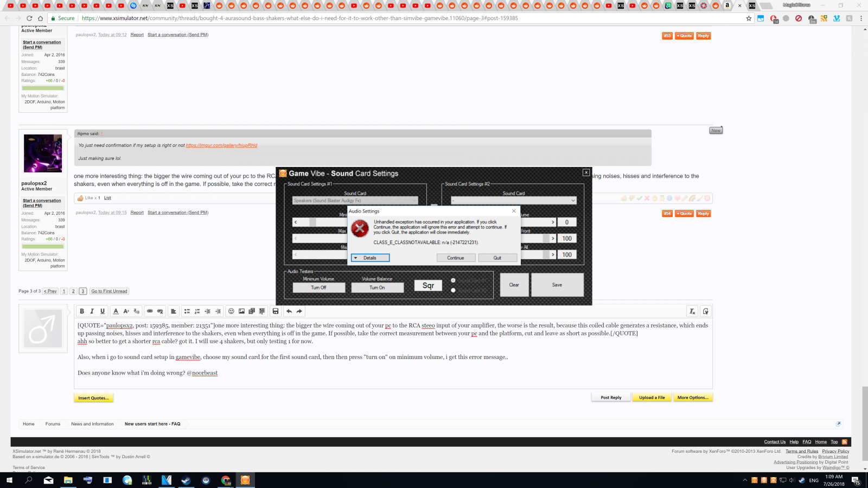The height and width of the screenshot is (488, 868).
Task: Click the save draft floppy icon
Action: (x=276, y=311)
